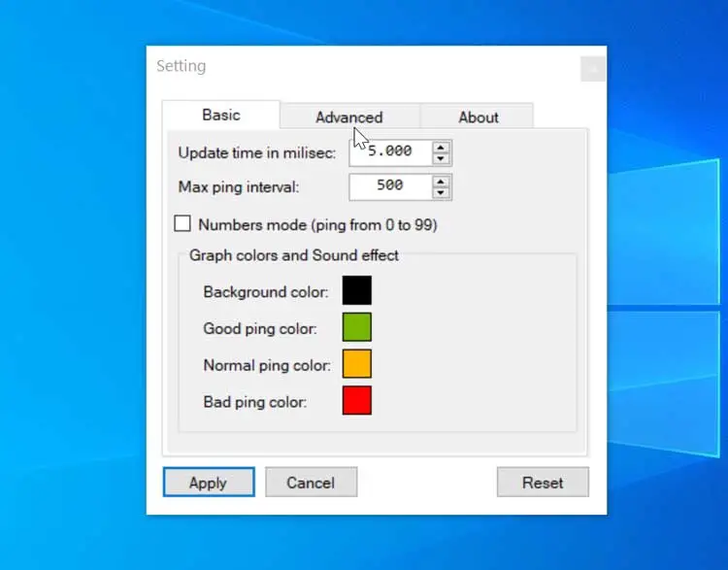The height and width of the screenshot is (570, 728).
Task: Close the Setting dialog window
Action: [593, 69]
